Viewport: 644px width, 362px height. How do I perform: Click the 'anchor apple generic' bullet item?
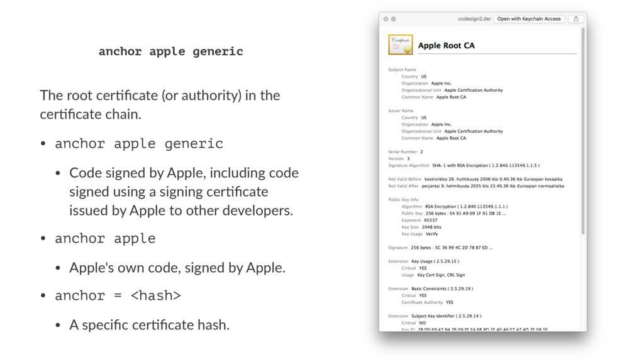coord(139,144)
